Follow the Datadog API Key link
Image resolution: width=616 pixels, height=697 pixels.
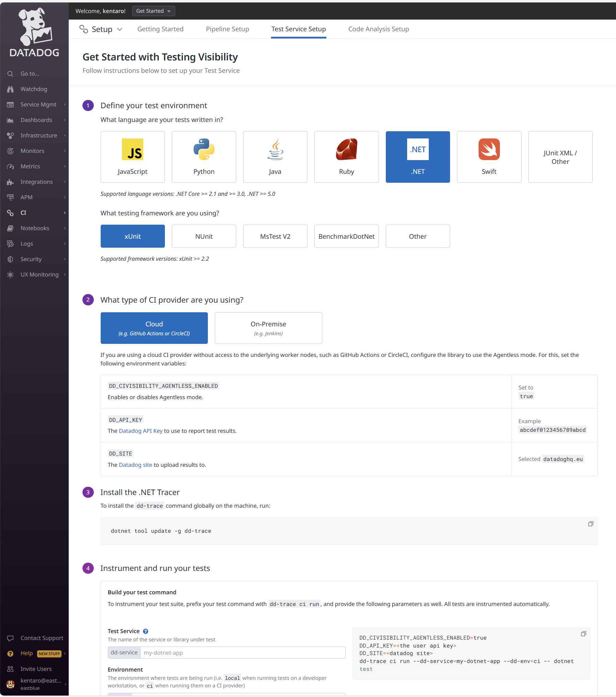pyautogui.click(x=141, y=431)
